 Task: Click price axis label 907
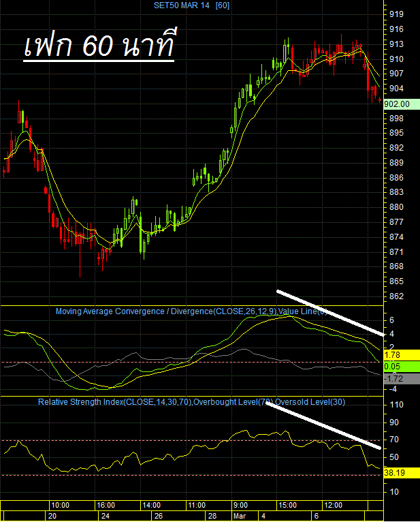pyautogui.click(x=396, y=73)
